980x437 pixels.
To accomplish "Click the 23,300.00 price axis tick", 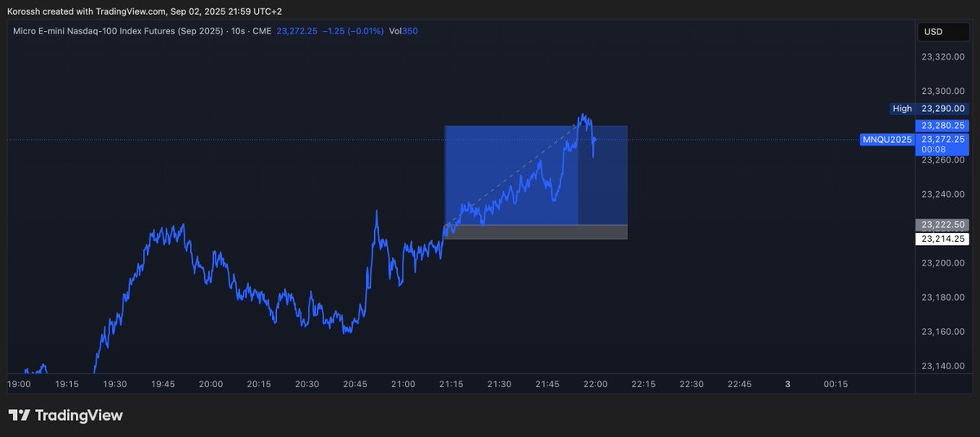I will [x=942, y=91].
